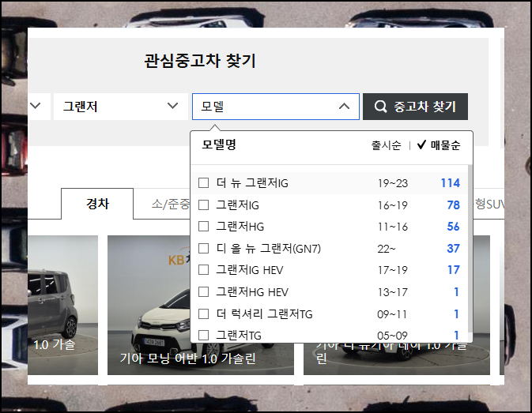Click the 더 뉴 그랜저IG model name
Viewport: 532px width, 413px height.
coord(252,183)
